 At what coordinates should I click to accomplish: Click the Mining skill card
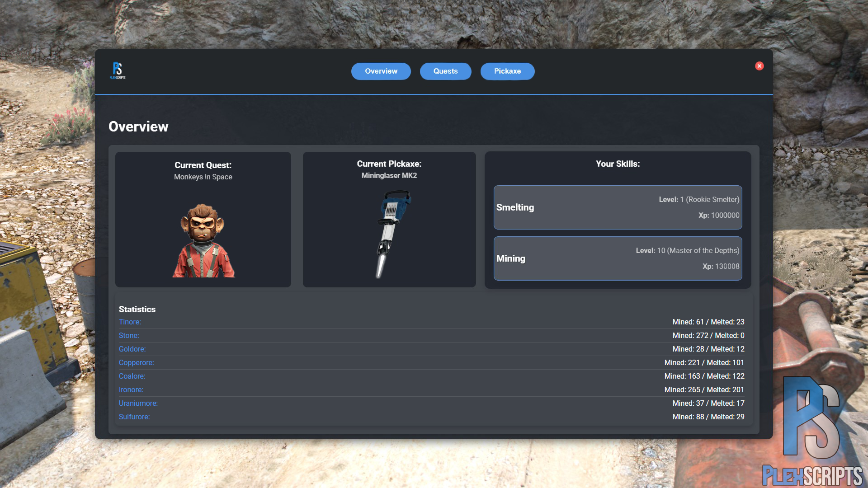pyautogui.click(x=618, y=258)
